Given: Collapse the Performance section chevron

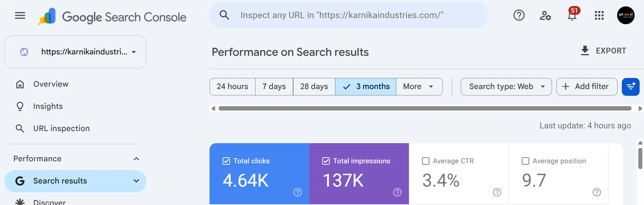Looking at the screenshot, I should click(x=136, y=159).
